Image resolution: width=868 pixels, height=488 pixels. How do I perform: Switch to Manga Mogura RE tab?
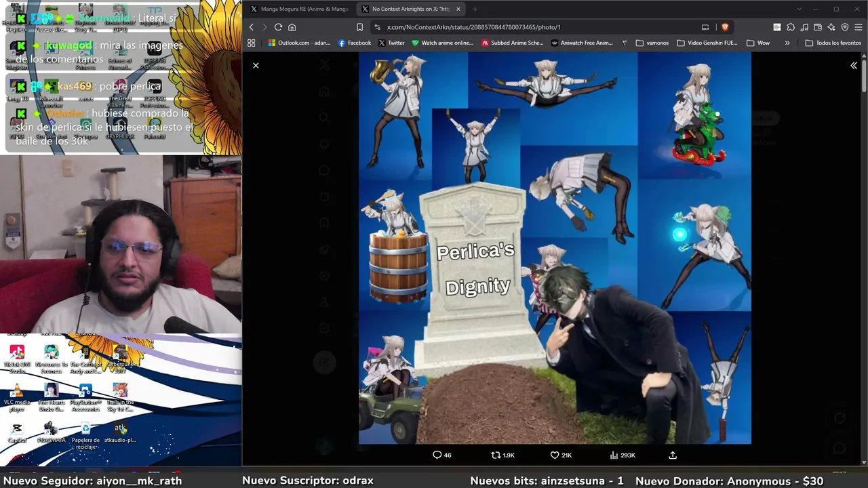[299, 9]
